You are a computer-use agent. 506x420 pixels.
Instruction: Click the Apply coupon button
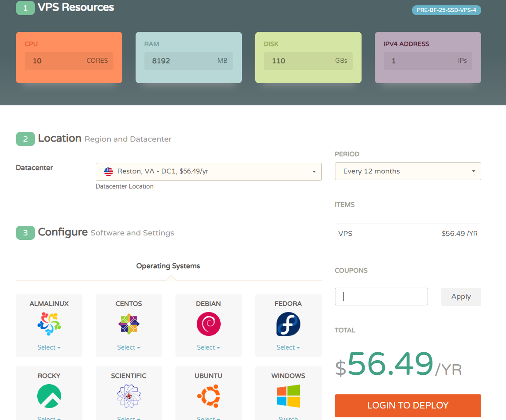click(461, 297)
